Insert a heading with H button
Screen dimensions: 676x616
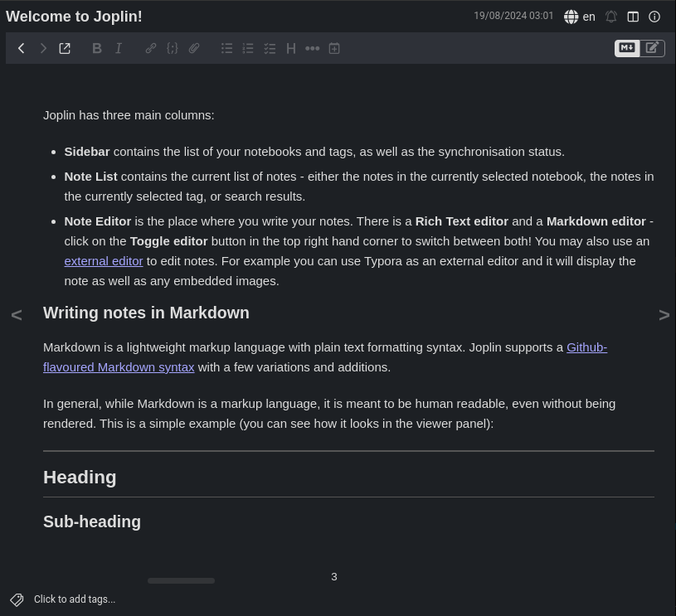coord(291,48)
